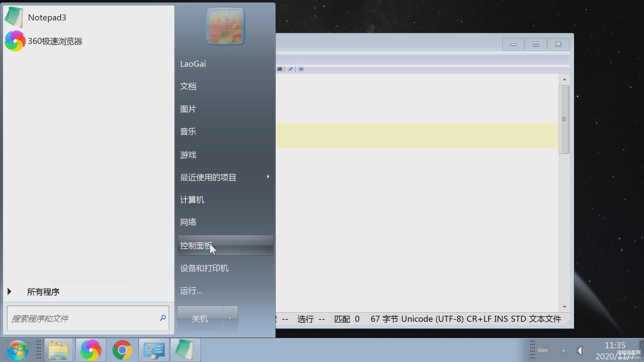This screenshot has height=362, width=644.
Task: Expand 所有程序 all programs list
Action: tap(43, 292)
